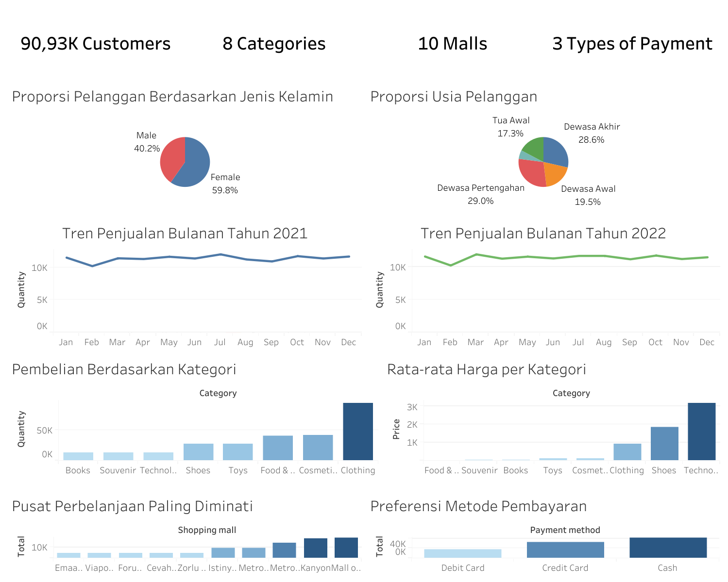
Task: Click the Technology bar in Rata-rata Harga per Kategori
Action: 701,432
